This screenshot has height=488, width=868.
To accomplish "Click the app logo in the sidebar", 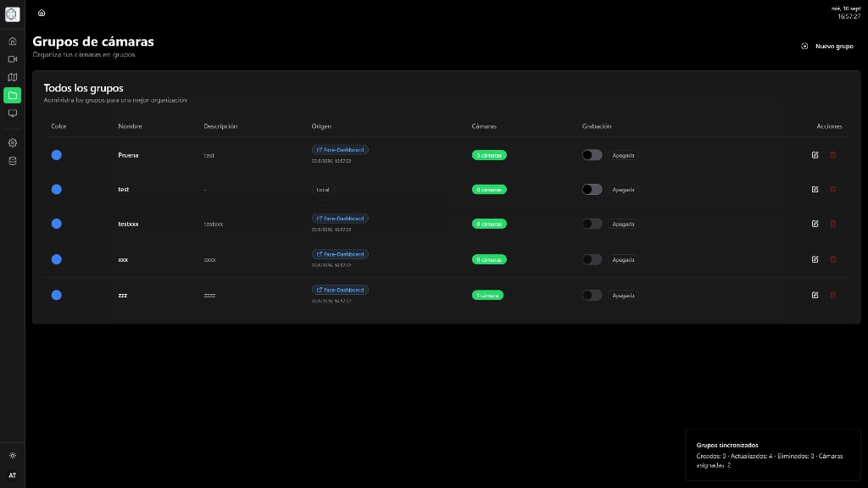I will click(x=12, y=14).
